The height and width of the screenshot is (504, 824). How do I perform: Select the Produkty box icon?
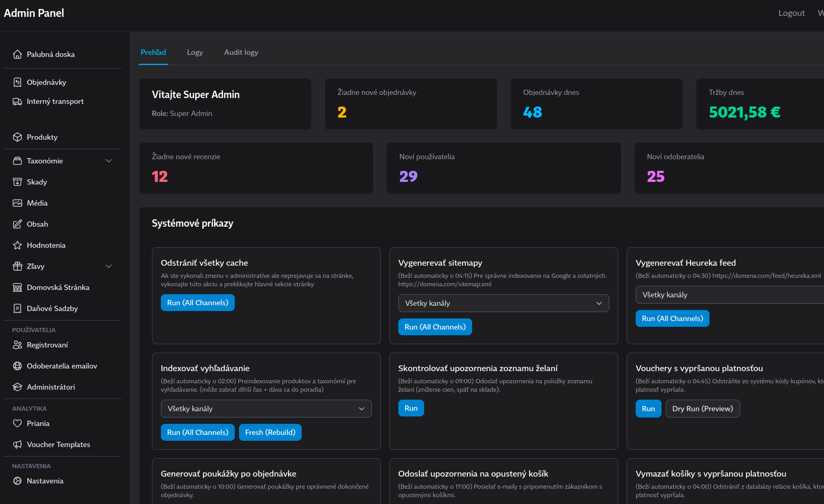point(17,137)
